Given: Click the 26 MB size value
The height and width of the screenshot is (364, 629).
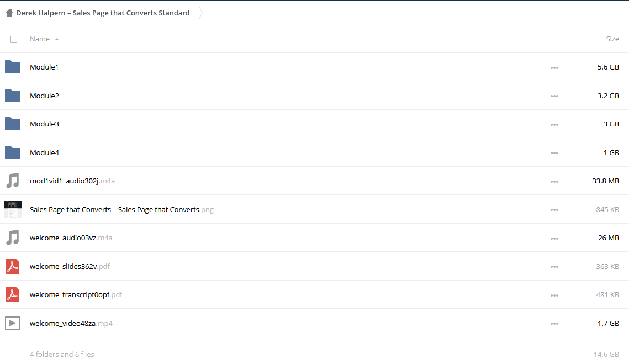Looking at the screenshot, I should 609,238.
